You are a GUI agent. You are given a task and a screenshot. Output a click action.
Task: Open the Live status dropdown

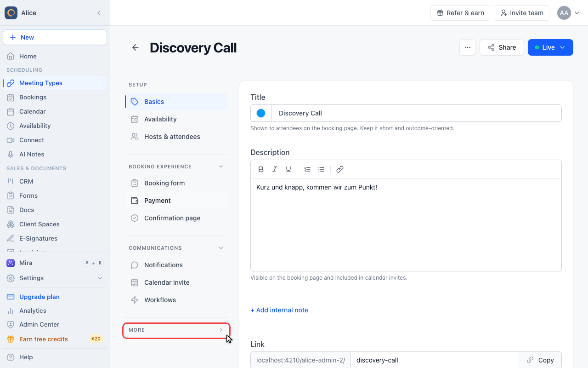click(x=550, y=47)
